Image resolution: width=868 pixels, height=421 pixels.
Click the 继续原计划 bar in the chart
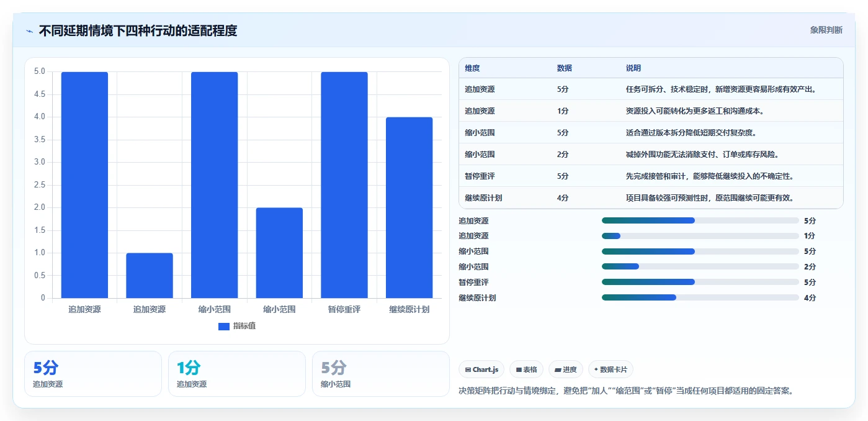pyautogui.click(x=409, y=207)
